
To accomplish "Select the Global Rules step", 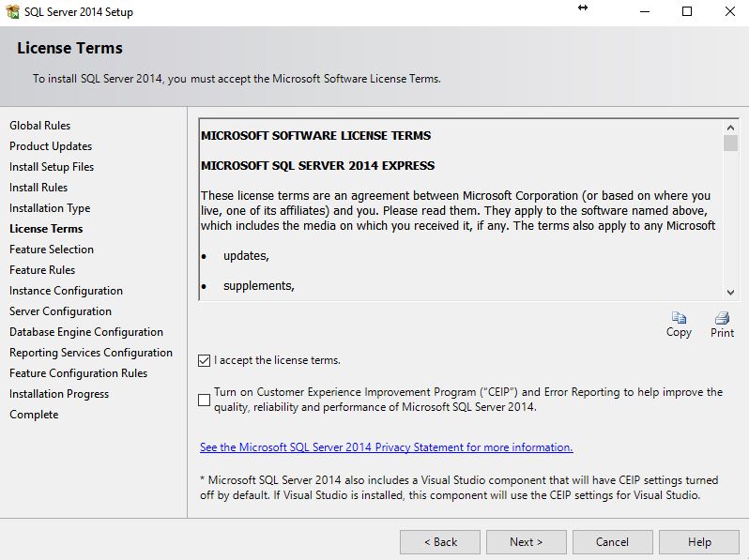I will click(x=40, y=126).
